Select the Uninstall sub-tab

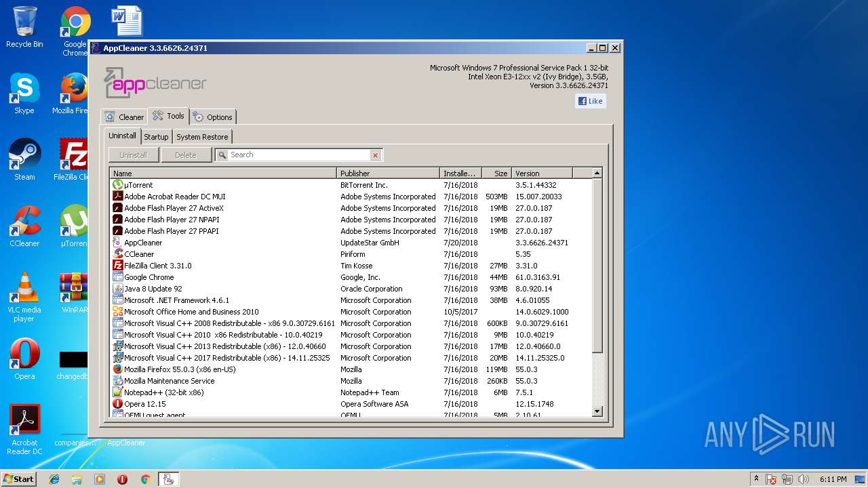[x=122, y=136]
